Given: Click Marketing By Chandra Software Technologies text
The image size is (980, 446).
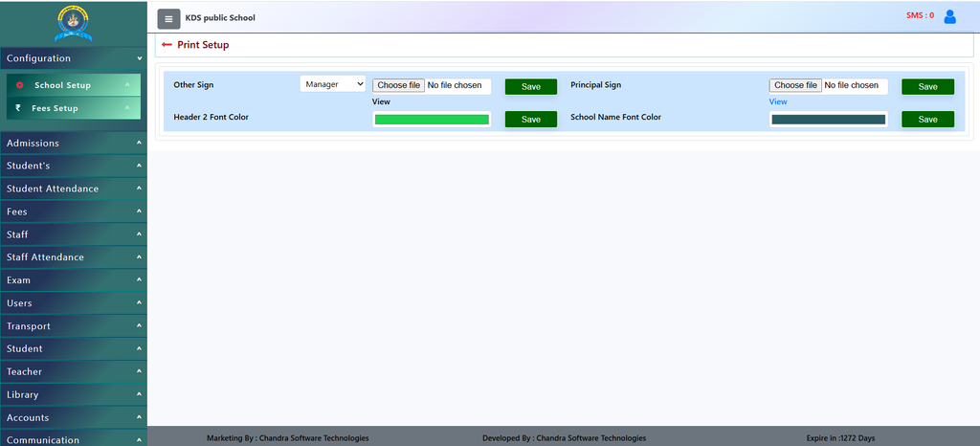Looking at the screenshot, I should click(287, 438).
